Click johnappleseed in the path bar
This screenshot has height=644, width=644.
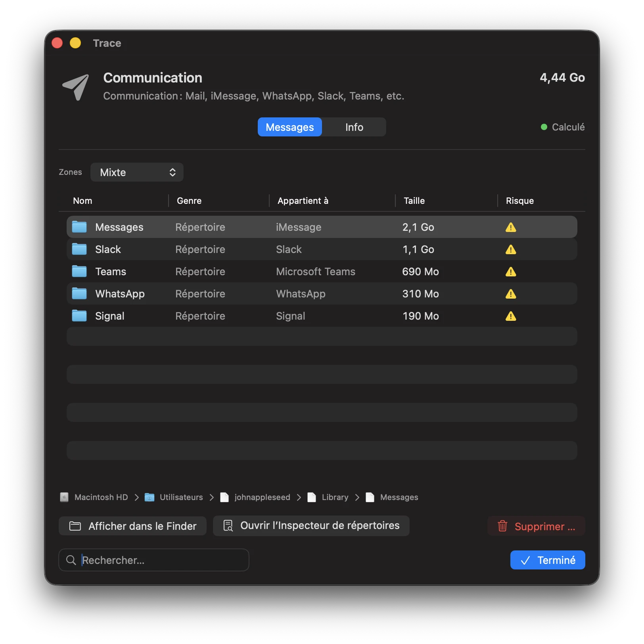point(263,497)
